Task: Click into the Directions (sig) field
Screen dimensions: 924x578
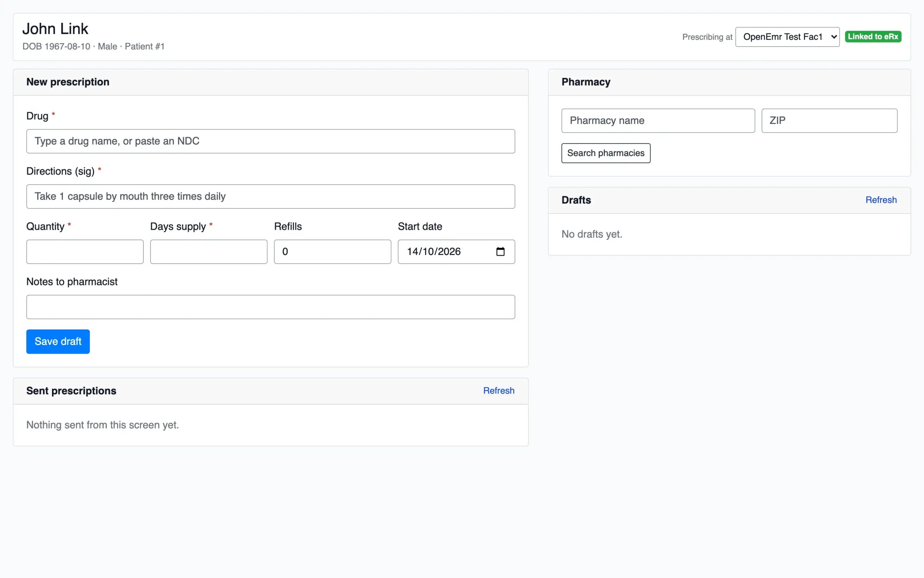Action: click(x=270, y=197)
